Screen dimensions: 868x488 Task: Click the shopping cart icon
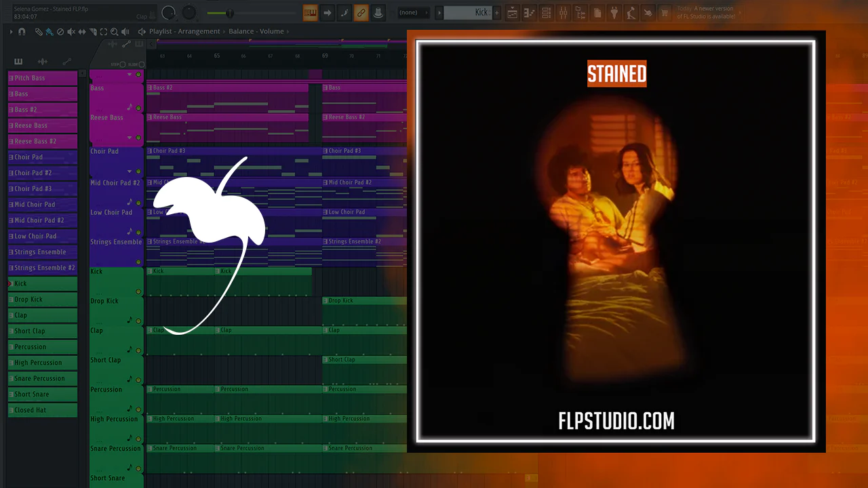665,13
